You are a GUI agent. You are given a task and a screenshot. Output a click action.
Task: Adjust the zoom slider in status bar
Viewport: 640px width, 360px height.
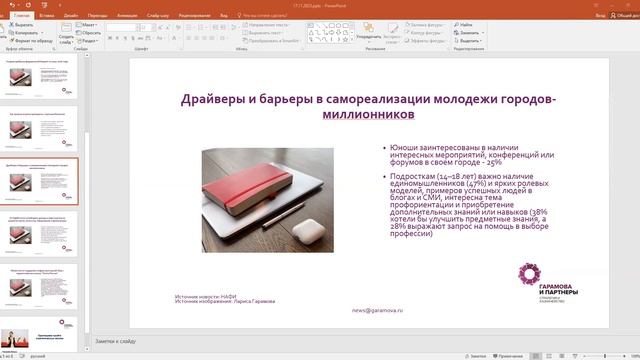coord(605,356)
